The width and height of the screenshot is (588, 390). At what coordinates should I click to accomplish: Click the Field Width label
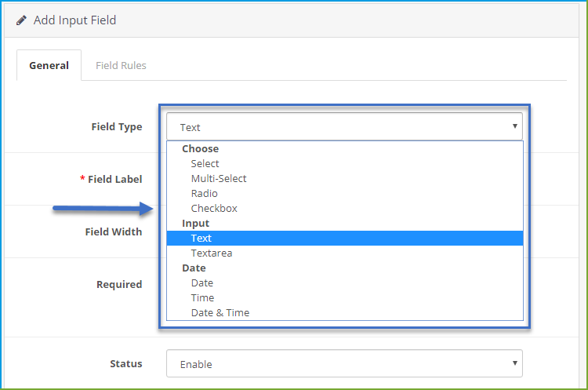point(114,232)
